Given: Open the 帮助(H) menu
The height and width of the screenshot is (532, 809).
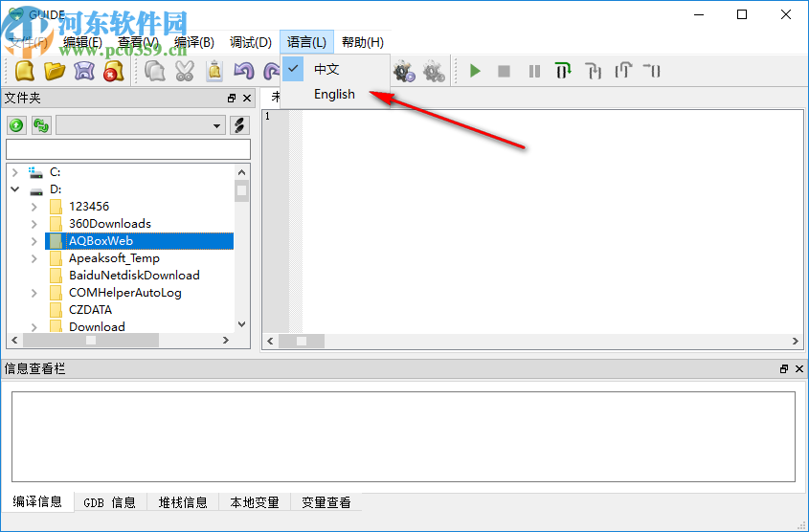Looking at the screenshot, I should [363, 42].
